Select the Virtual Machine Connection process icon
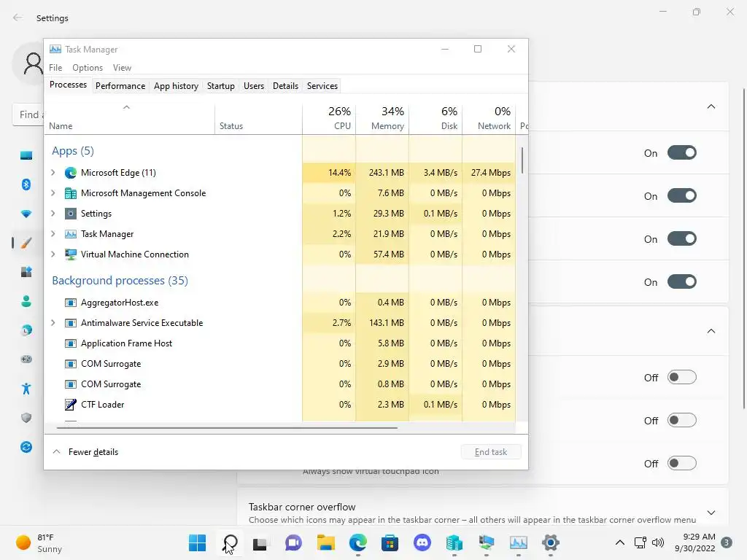The image size is (747, 560). [71, 254]
